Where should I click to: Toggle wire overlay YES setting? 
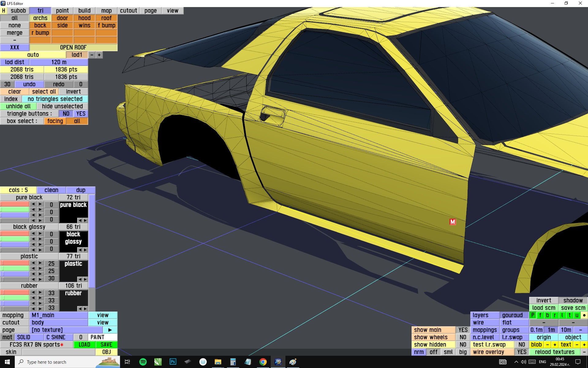522,352
